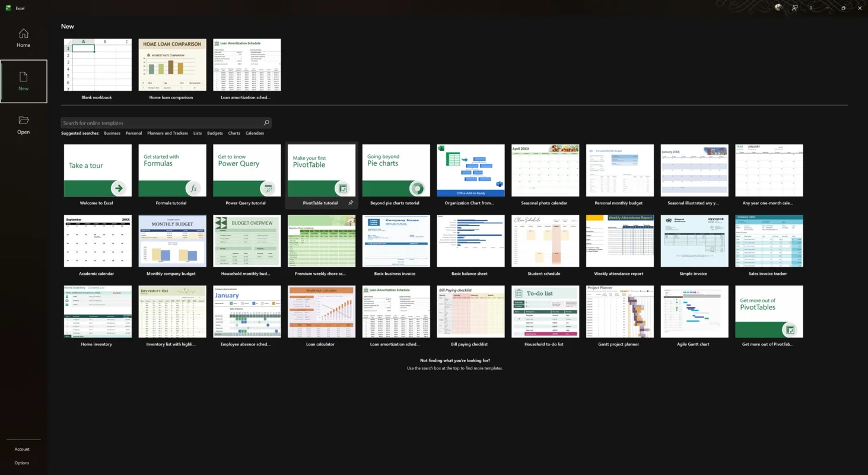Open bottom-row Loan amortization schedule template
Image resolution: width=868 pixels, height=475 pixels.
[396, 317]
